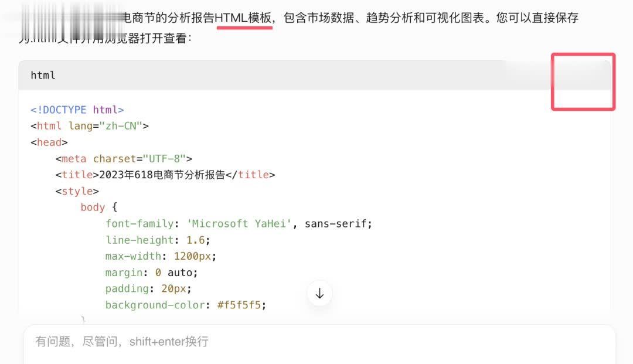Viewport: 633px width, 364px height.
Task: Click the 'body {' selector line
Action: pos(99,207)
